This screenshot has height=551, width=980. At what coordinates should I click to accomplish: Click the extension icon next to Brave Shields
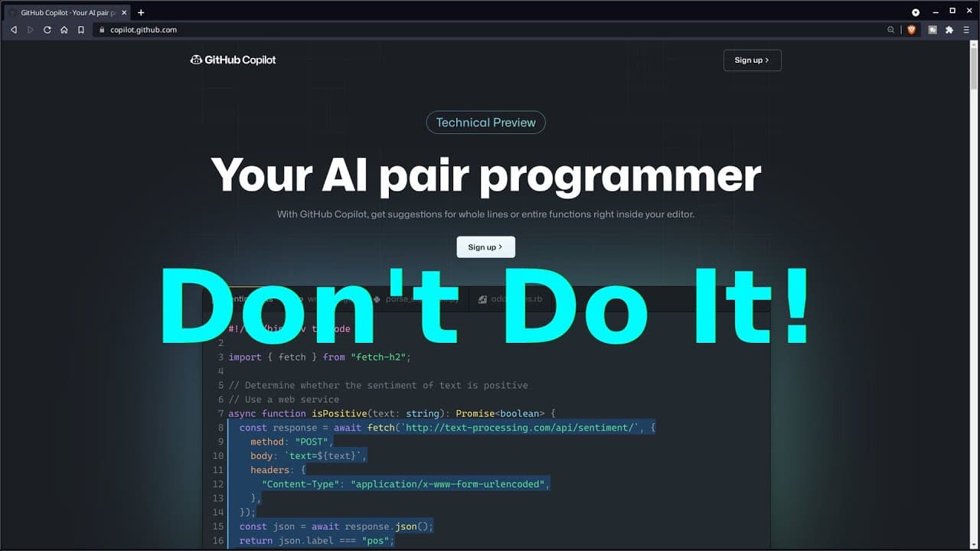(933, 30)
